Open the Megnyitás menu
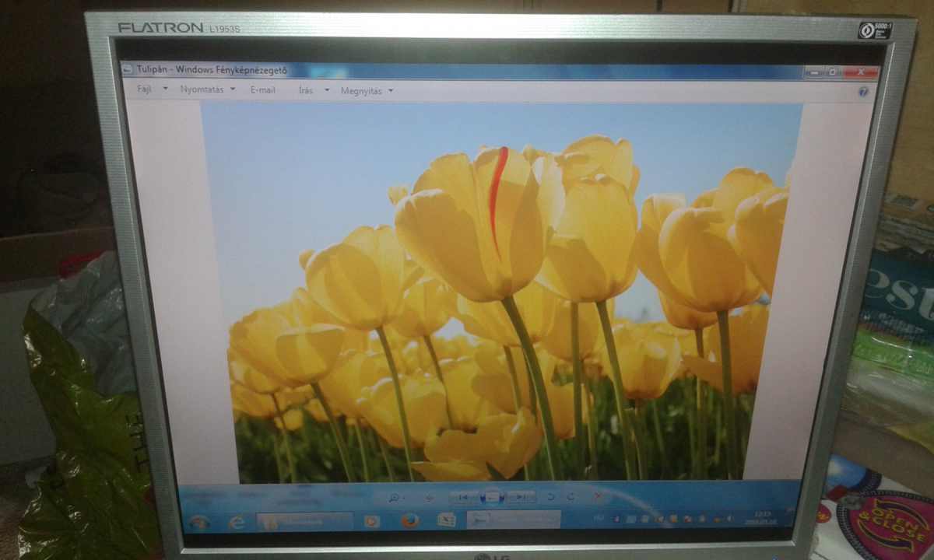 (361, 91)
